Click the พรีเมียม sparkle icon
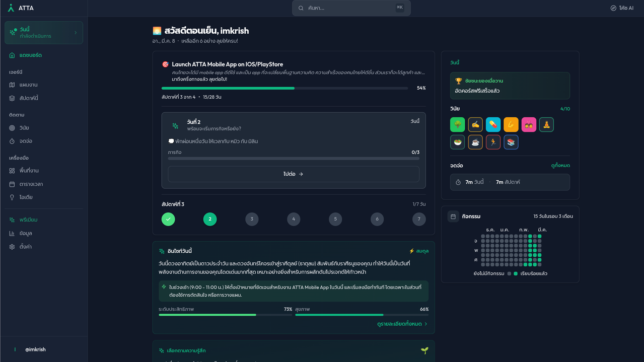The height and width of the screenshot is (362, 644). pos(12,220)
